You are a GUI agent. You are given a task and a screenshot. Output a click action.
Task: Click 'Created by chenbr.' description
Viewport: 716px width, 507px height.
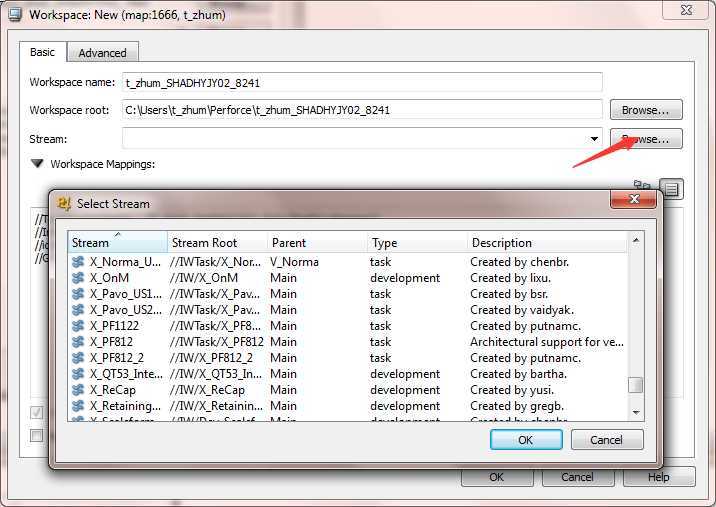tap(520, 262)
